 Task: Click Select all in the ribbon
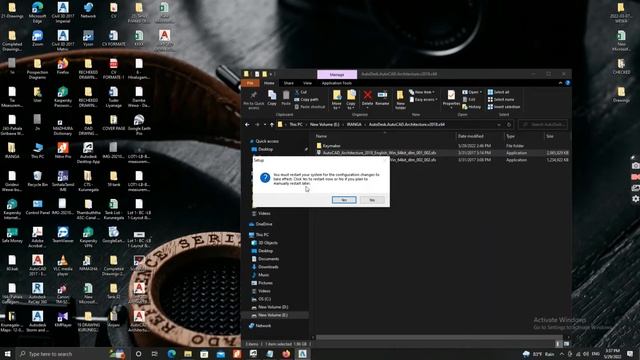tap(498, 92)
